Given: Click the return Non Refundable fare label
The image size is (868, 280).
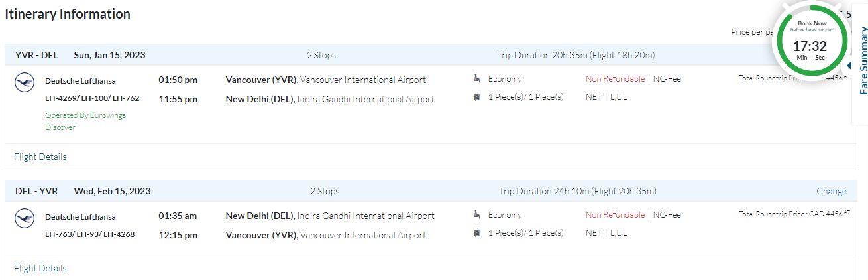Looking at the screenshot, I should pos(615,214).
